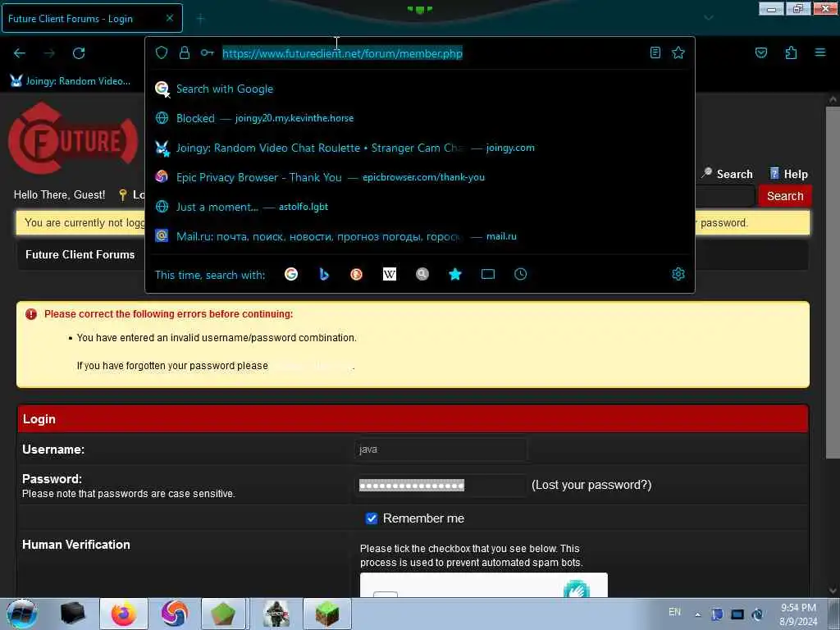Open the Future Client Forums breadcrumb

[80, 254]
